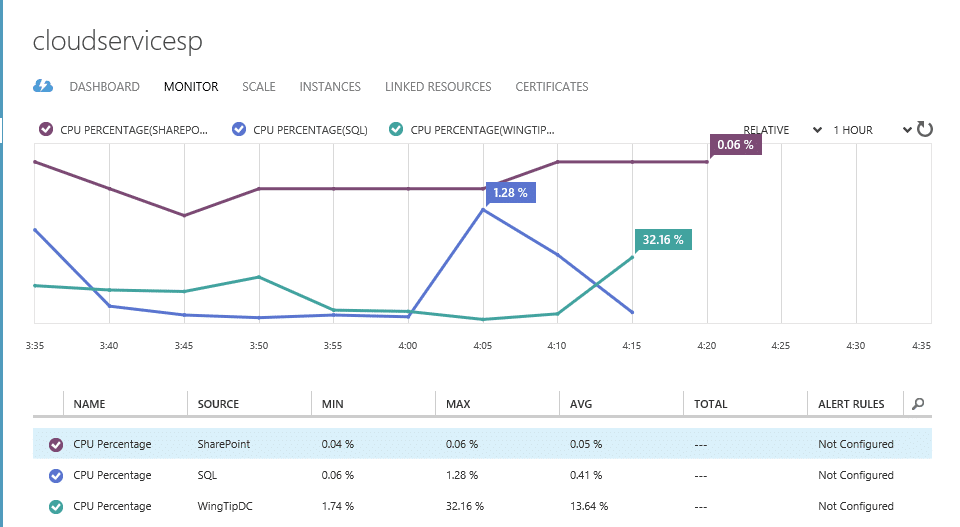
Task: Open the LINKED RESOURCES tab
Action: (438, 87)
